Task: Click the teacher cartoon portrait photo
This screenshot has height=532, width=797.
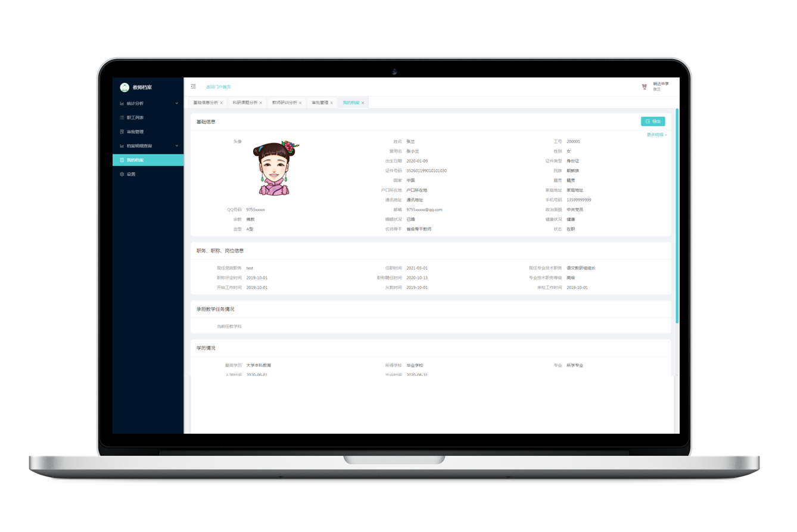Action: [276, 168]
